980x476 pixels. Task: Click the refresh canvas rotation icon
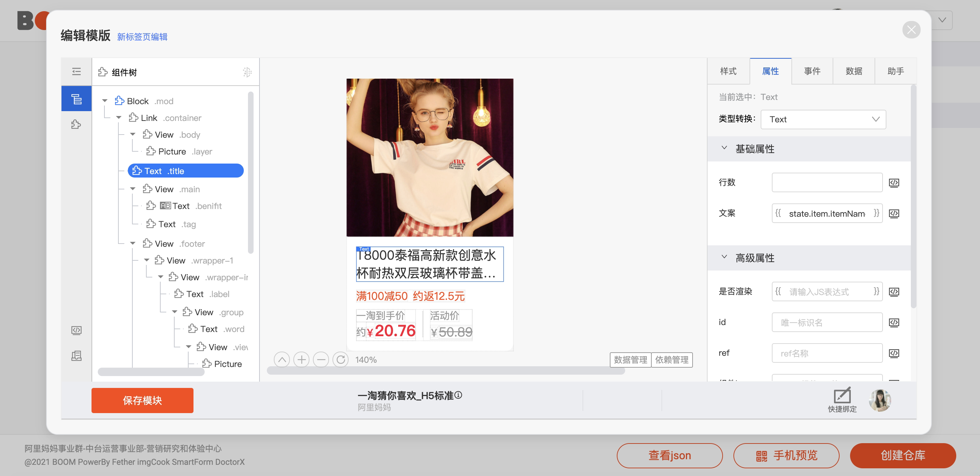[341, 360]
